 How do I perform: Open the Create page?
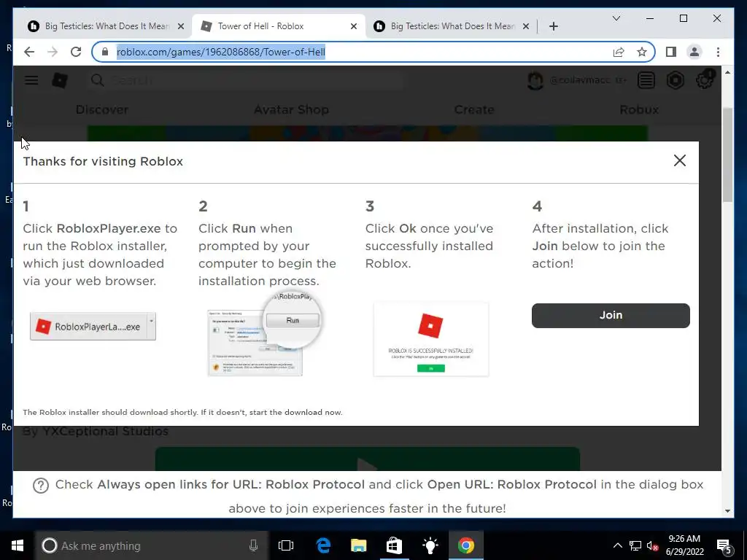click(474, 109)
